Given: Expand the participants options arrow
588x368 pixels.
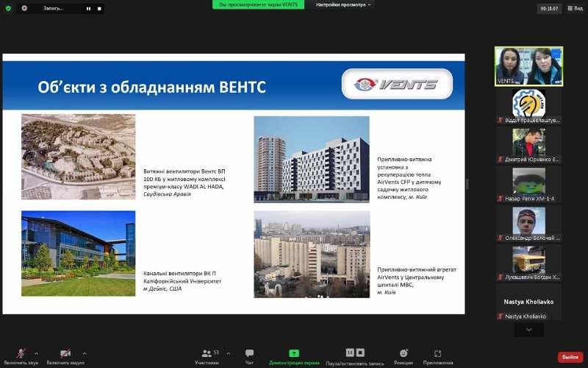Looking at the screenshot, I should (x=228, y=353).
